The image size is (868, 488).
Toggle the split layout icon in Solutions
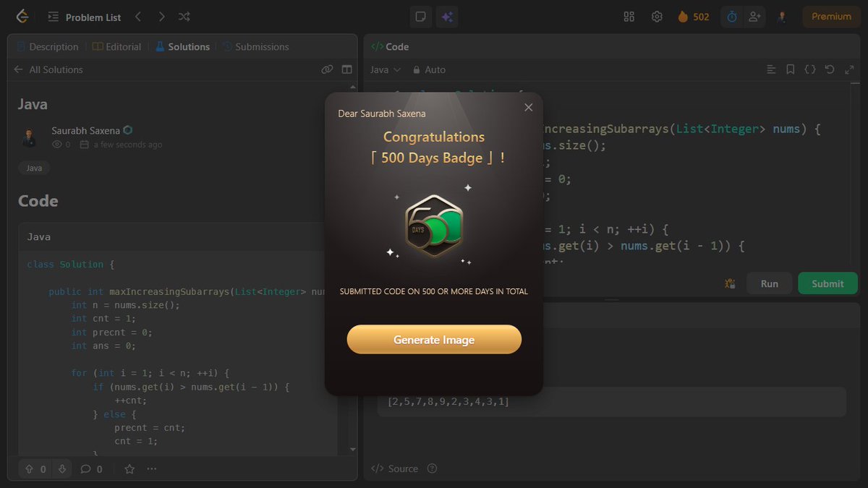346,69
